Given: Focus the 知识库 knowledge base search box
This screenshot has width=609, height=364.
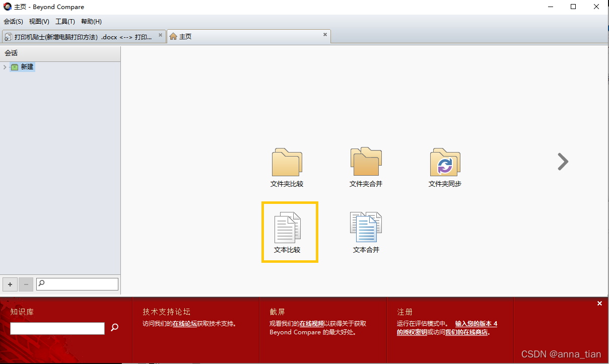Looking at the screenshot, I should pyautogui.click(x=57, y=328).
